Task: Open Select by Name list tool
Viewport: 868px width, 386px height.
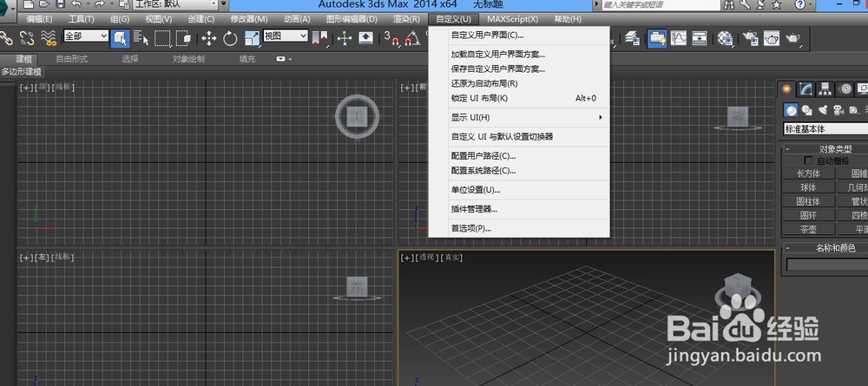Action: coord(141,38)
